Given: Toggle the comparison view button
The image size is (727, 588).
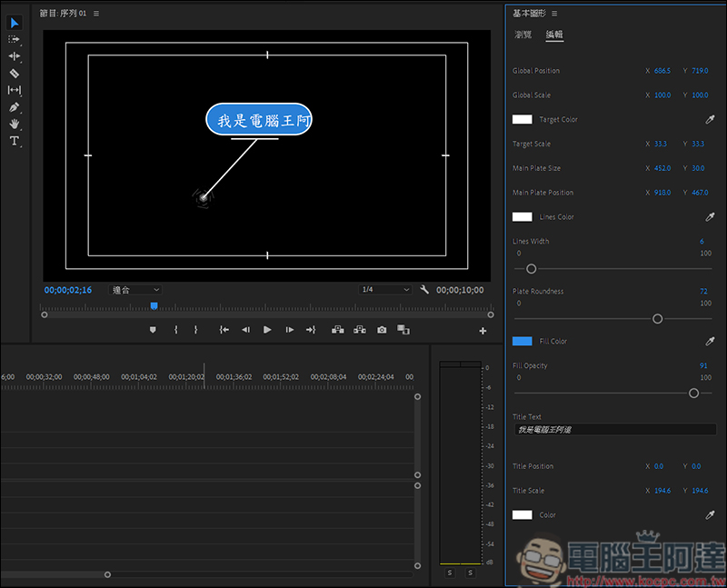Looking at the screenshot, I should [403, 330].
